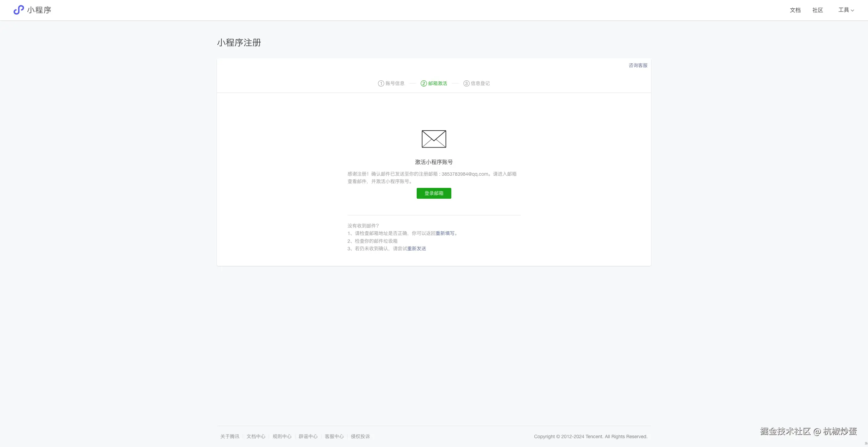868x447 pixels.
Task: Open 侵权投诉 footer link
Action: click(x=360, y=436)
